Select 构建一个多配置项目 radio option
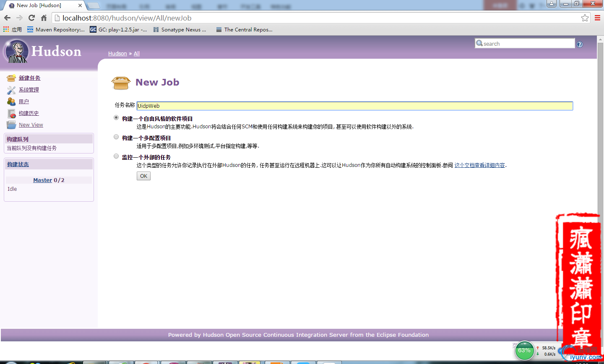 pos(116,137)
